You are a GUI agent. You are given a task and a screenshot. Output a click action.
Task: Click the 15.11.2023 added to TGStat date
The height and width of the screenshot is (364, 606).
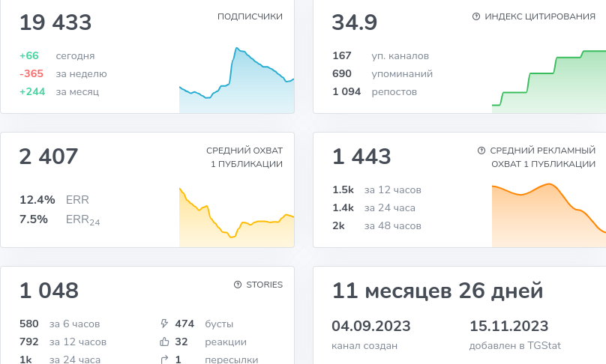(x=509, y=326)
